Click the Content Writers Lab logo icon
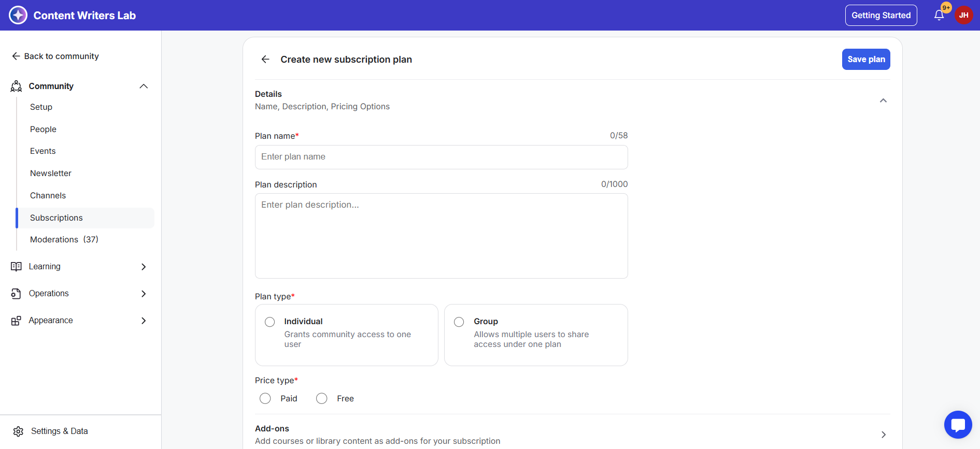This screenshot has width=980, height=449. click(x=18, y=15)
